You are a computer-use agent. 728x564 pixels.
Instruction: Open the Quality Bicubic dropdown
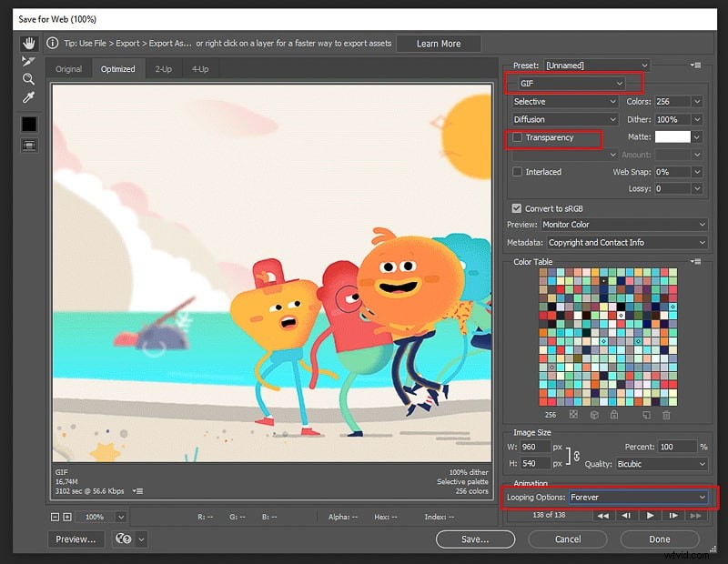[662, 464]
